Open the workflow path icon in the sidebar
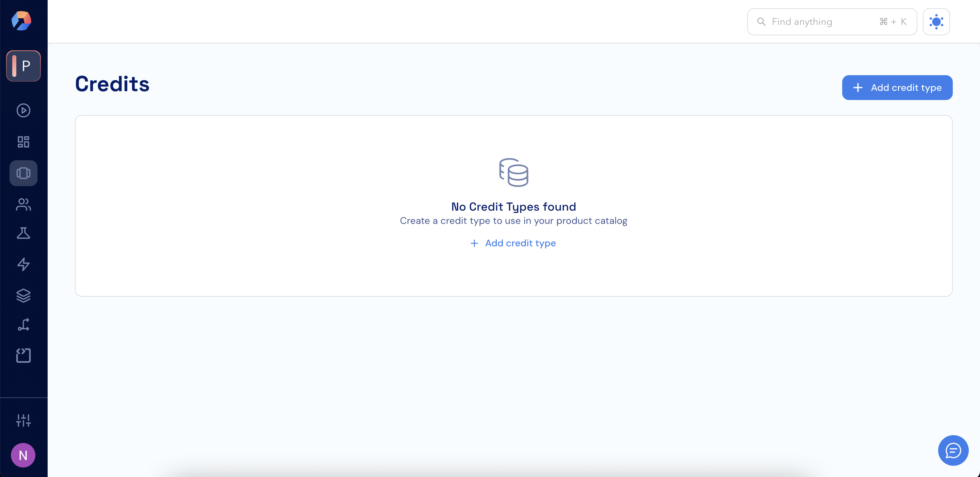The height and width of the screenshot is (477, 980). click(23, 325)
